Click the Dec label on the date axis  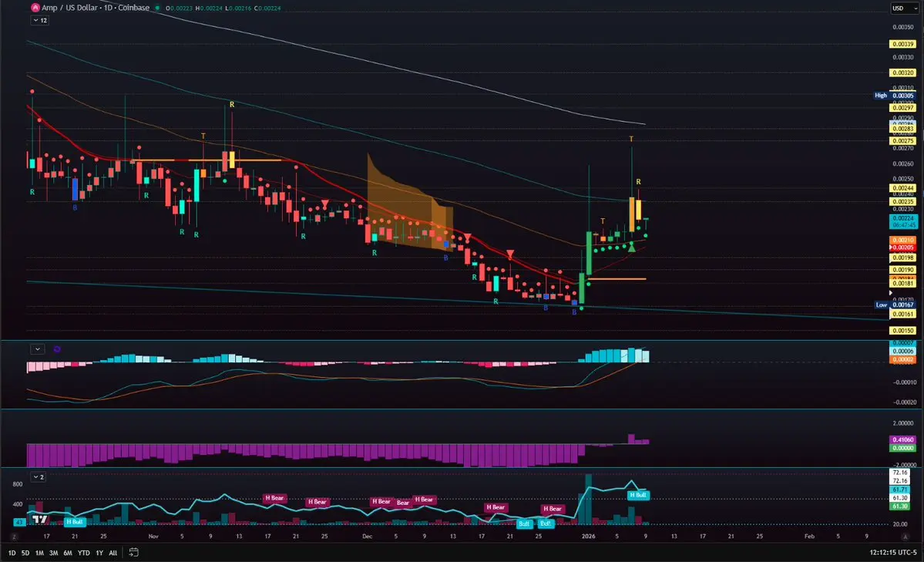click(x=367, y=537)
